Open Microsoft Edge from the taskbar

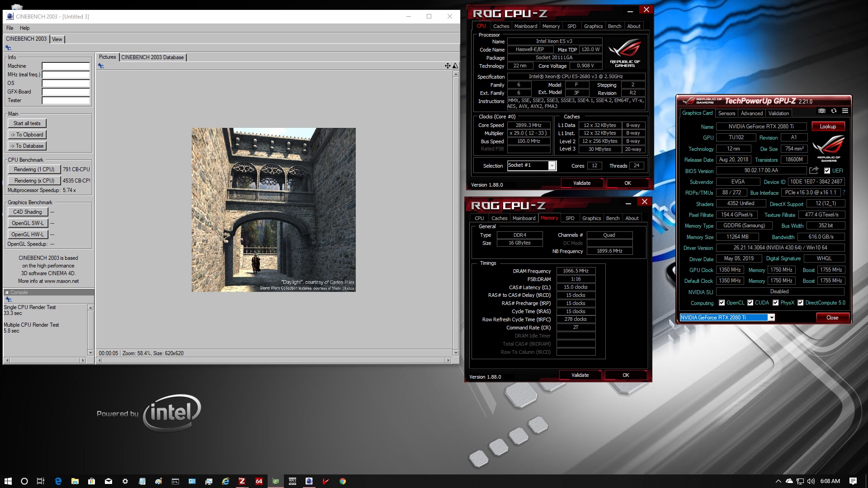[x=58, y=481]
